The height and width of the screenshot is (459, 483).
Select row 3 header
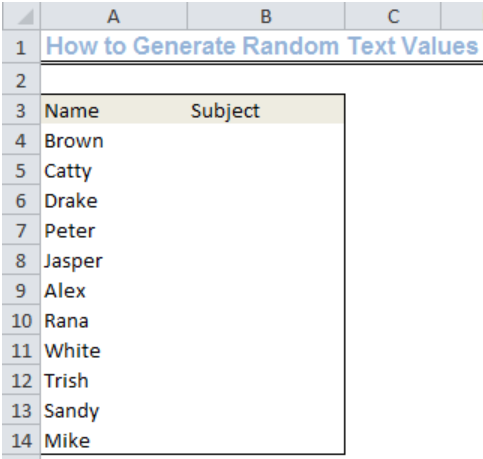pyautogui.click(x=21, y=110)
